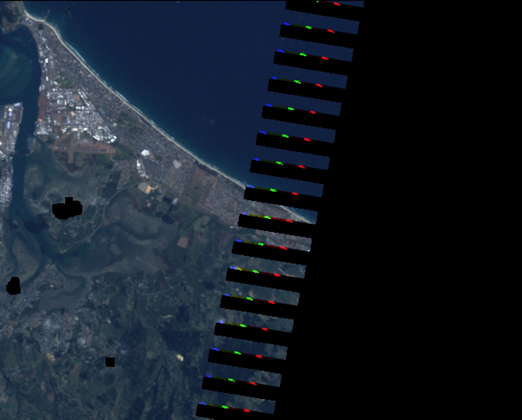Click the orange patch in the bottom-left town
The image size is (522, 420).
[51, 356]
